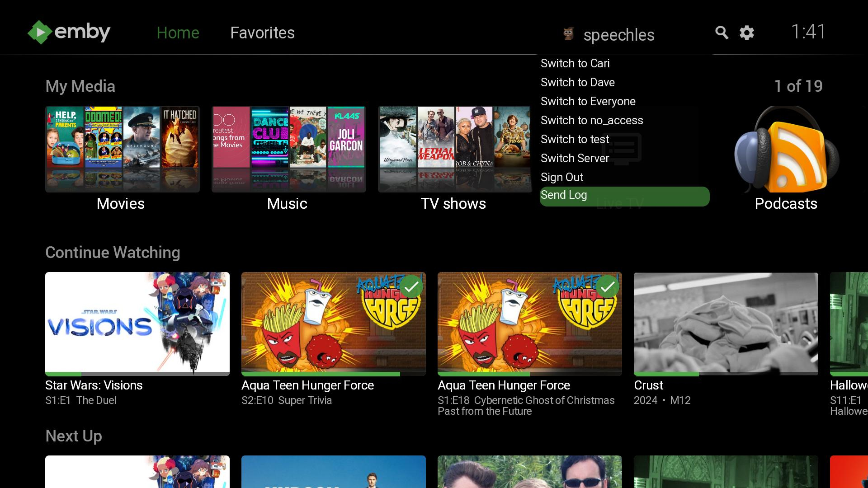This screenshot has height=488, width=868.
Task: Open the Music library tile
Action: point(288,149)
